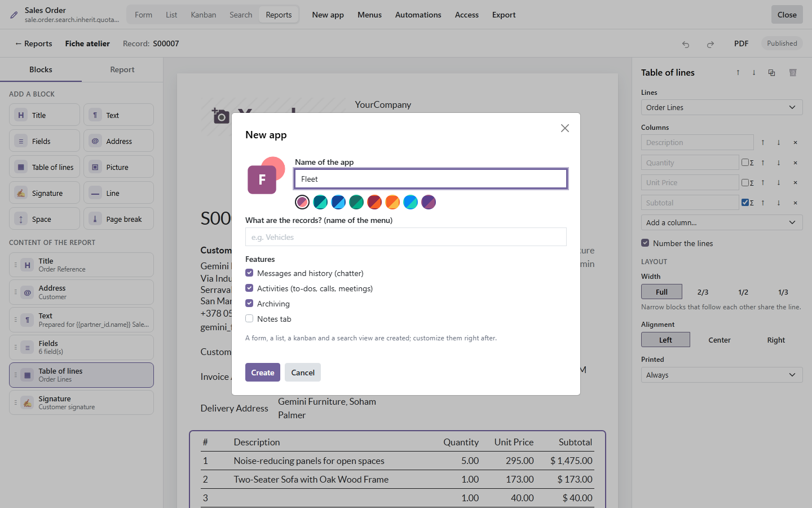Untick the sum checkbox for the Subtotal column
The height and width of the screenshot is (508, 812).
pyautogui.click(x=745, y=203)
